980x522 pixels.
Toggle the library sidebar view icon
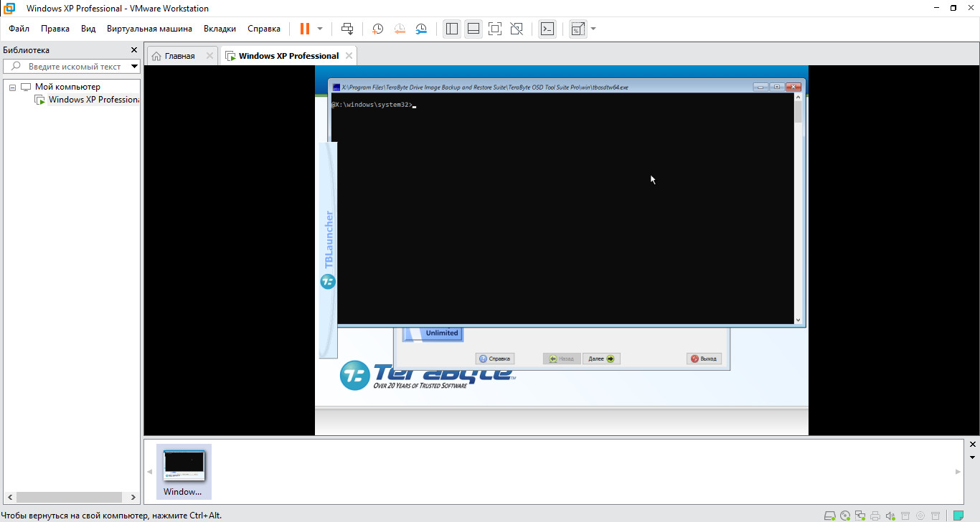point(451,29)
